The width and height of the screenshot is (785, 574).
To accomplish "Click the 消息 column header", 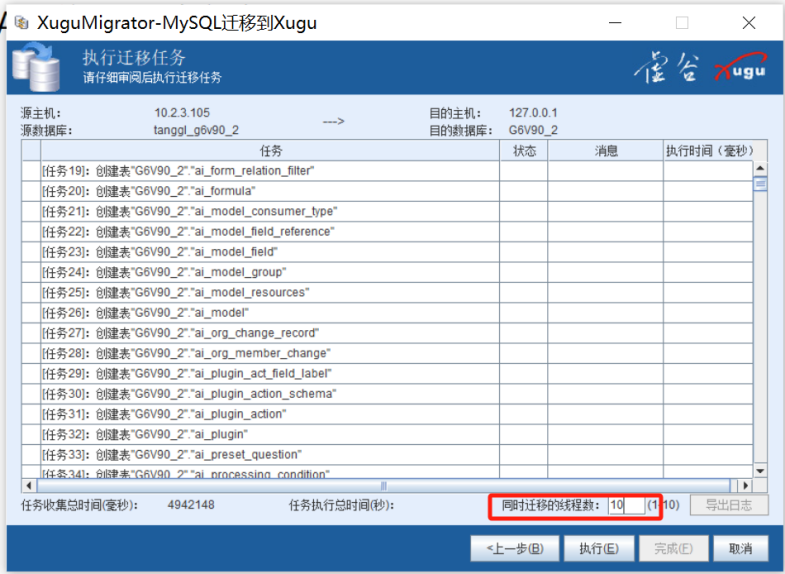I will 606,151.
